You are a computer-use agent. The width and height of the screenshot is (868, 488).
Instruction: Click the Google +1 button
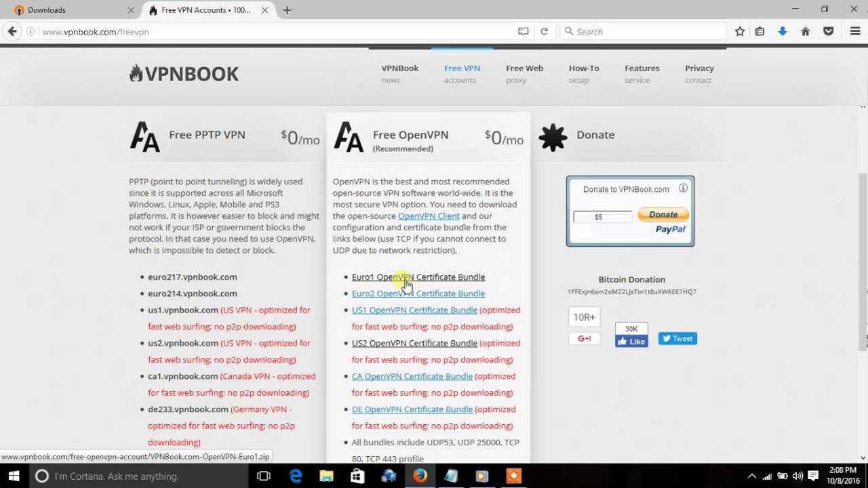pyautogui.click(x=584, y=338)
